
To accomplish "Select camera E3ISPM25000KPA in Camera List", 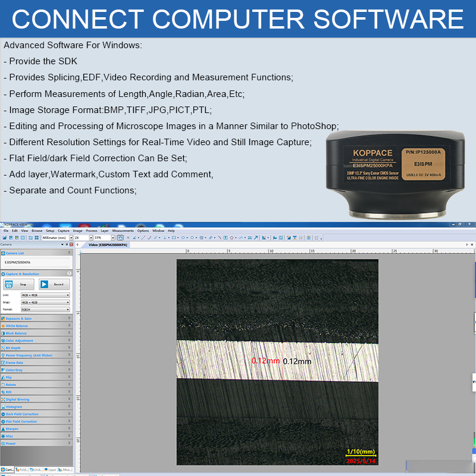I will tap(18, 262).
